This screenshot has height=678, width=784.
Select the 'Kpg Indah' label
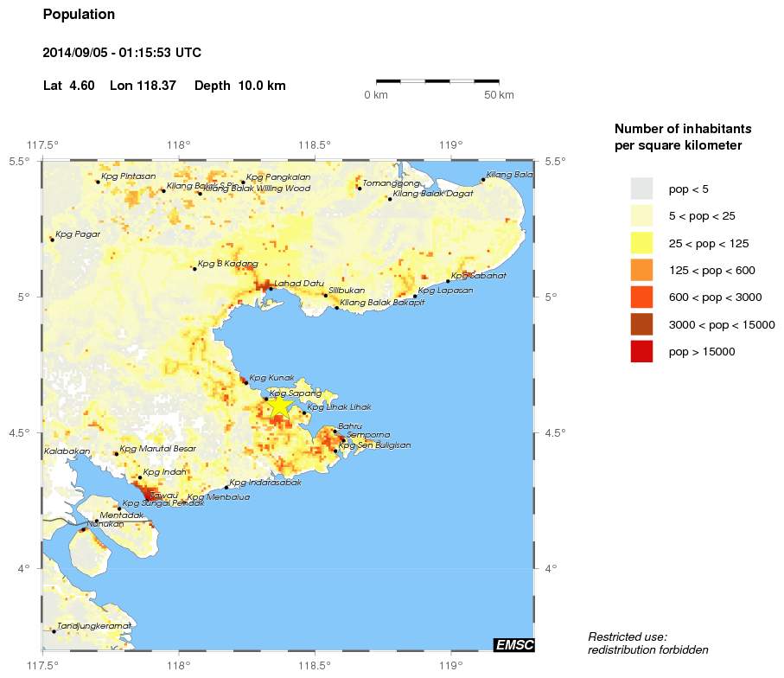pos(164,472)
